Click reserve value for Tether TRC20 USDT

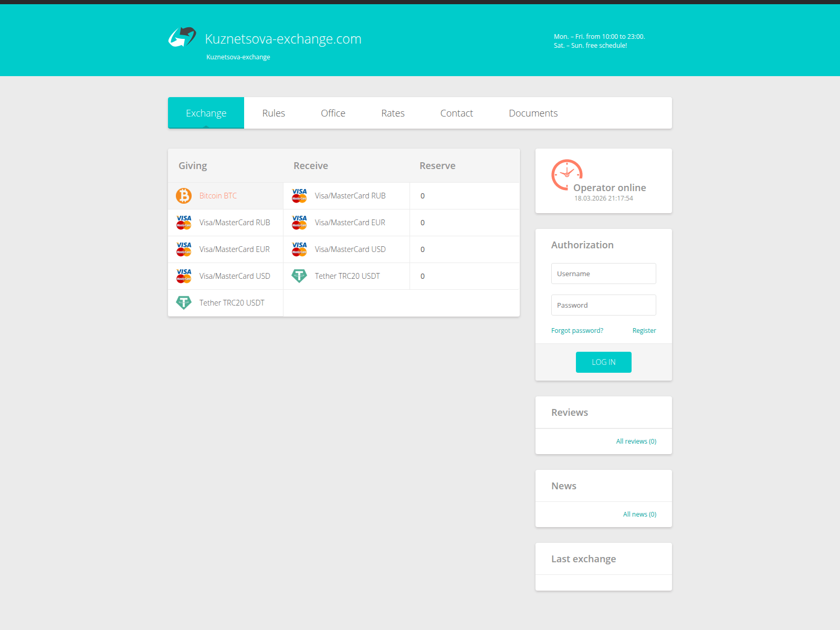423,276
